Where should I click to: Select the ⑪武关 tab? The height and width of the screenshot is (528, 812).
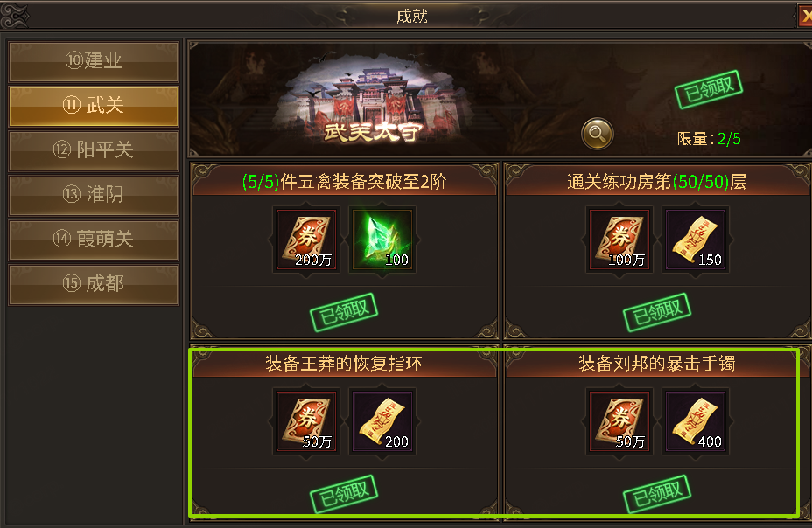click(x=94, y=106)
